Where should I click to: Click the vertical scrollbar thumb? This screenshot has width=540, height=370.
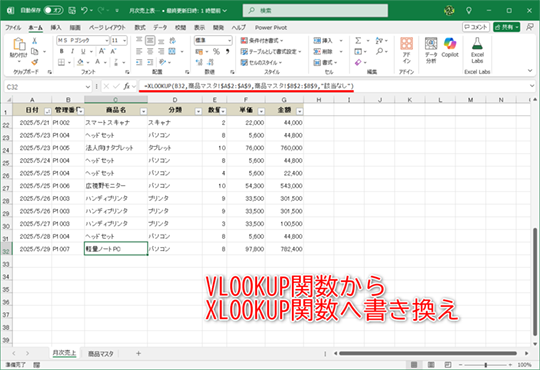point(535,281)
